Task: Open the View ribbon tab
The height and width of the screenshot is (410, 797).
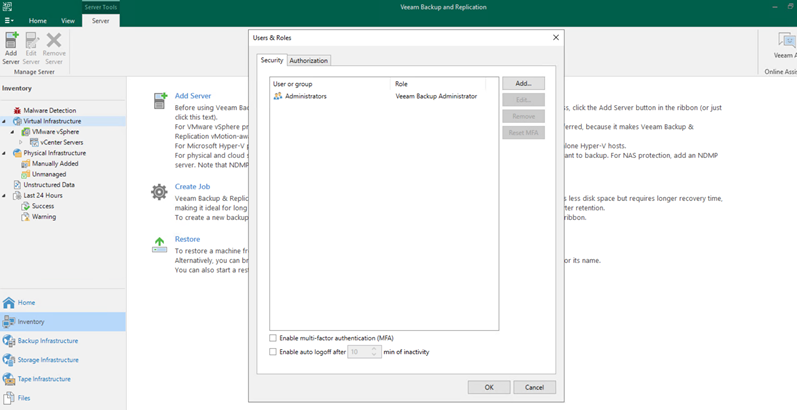Action: [x=68, y=20]
